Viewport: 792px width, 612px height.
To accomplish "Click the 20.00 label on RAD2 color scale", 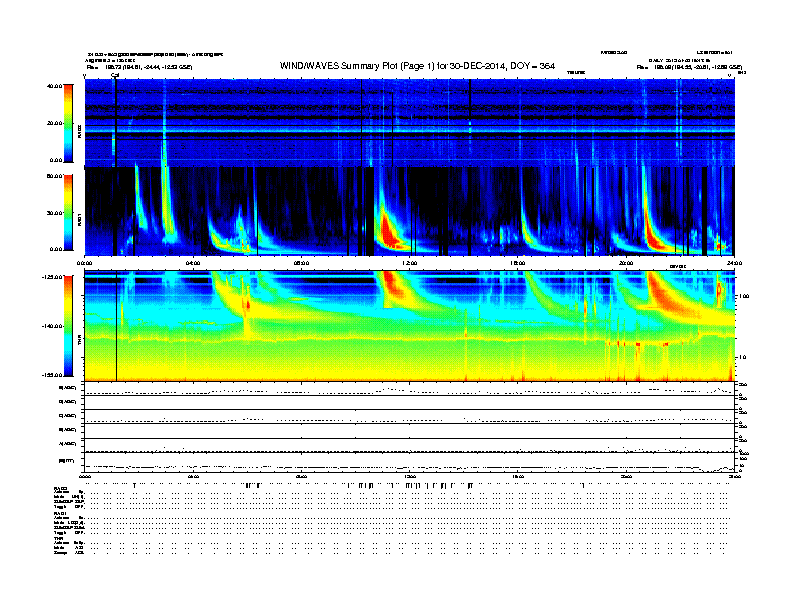I will coord(55,123).
